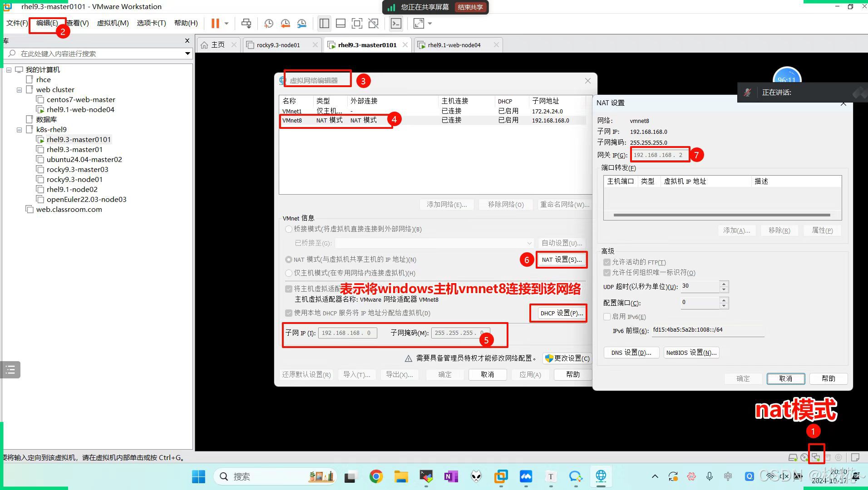868x490 pixels.
Task: Open the power options dropdown next to pause
Action: (226, 23)
